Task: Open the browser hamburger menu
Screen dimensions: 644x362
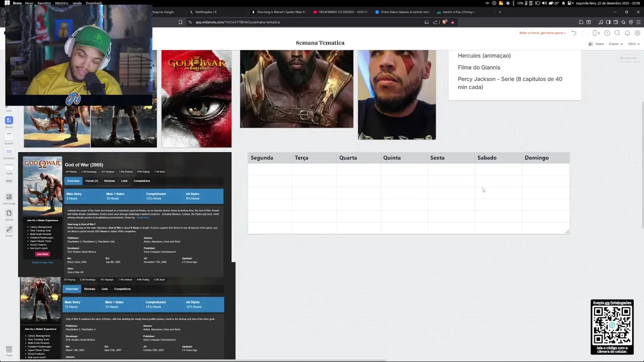Action: click(638, 22)
